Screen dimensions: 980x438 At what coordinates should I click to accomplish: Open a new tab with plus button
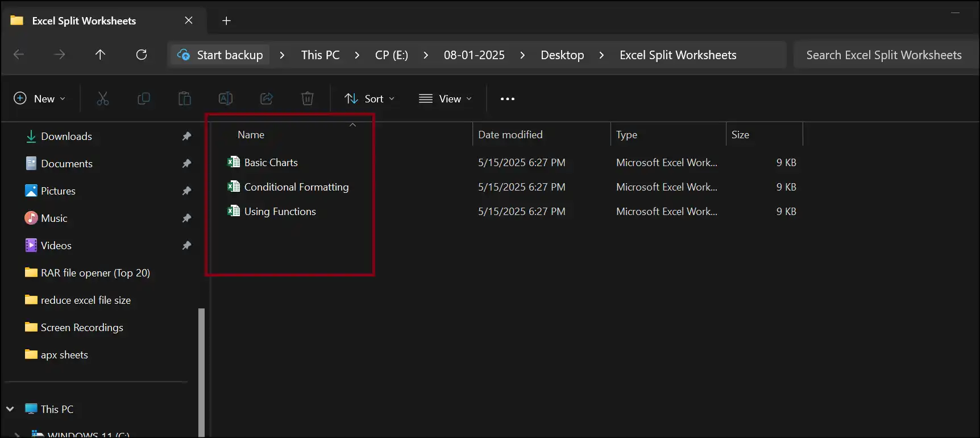(226, 20)
